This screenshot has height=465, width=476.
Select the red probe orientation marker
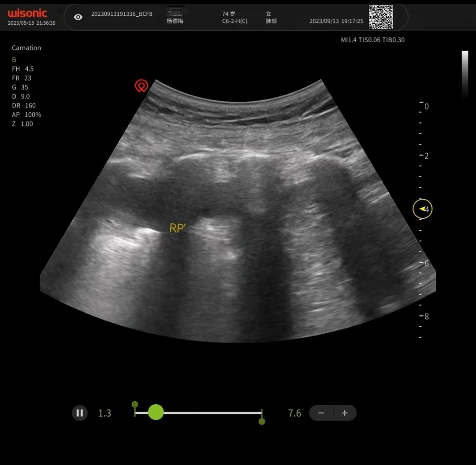pos(141,85)
